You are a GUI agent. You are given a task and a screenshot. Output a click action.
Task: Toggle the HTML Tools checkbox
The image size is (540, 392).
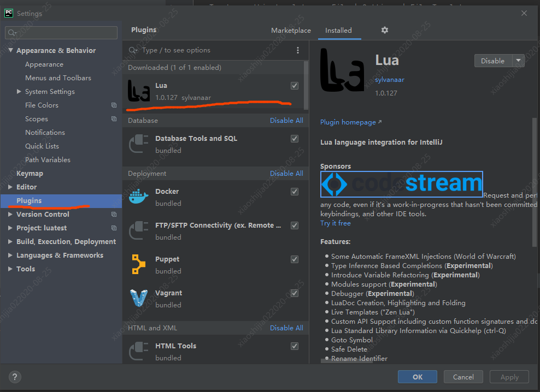(295, 346)
